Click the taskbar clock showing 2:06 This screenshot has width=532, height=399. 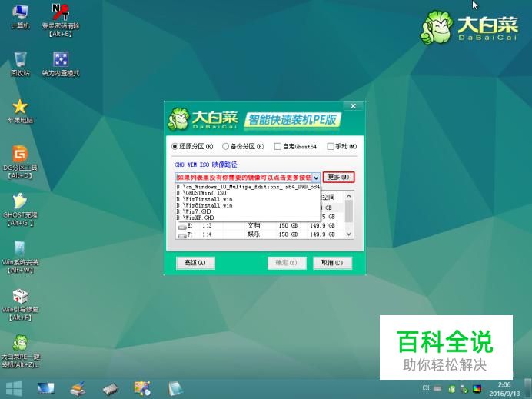(504, 389)
